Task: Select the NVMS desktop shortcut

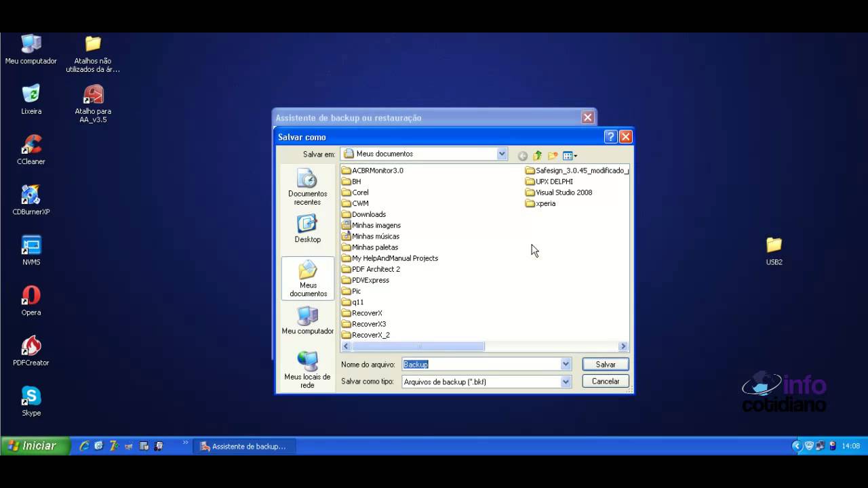Action: pos(31,250)
